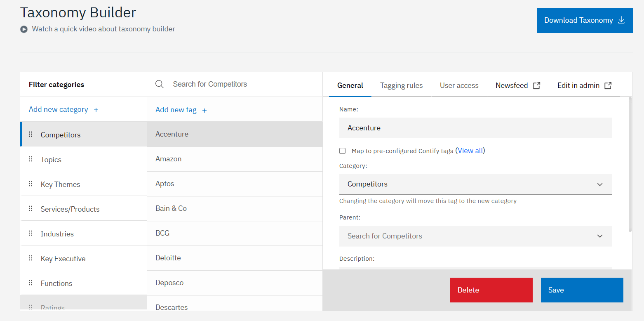Click the Filter categories heading
The width and height of the screenshot is (644, 321).
[x=56, y=85]
